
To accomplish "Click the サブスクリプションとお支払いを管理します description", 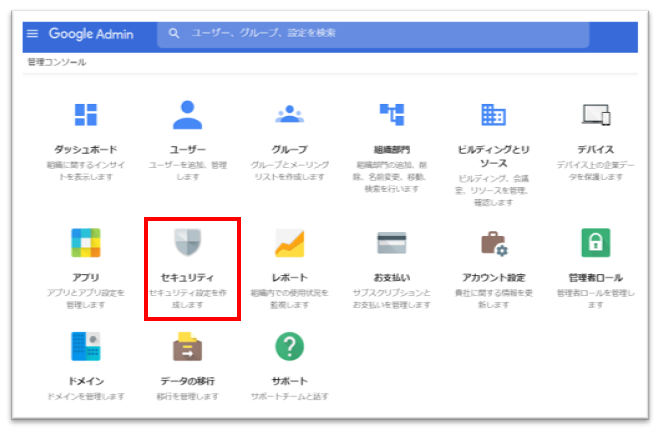I will [x=392, y=298].
